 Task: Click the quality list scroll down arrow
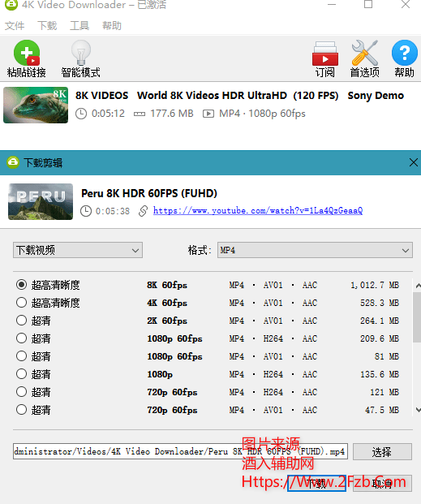(418, 410)
